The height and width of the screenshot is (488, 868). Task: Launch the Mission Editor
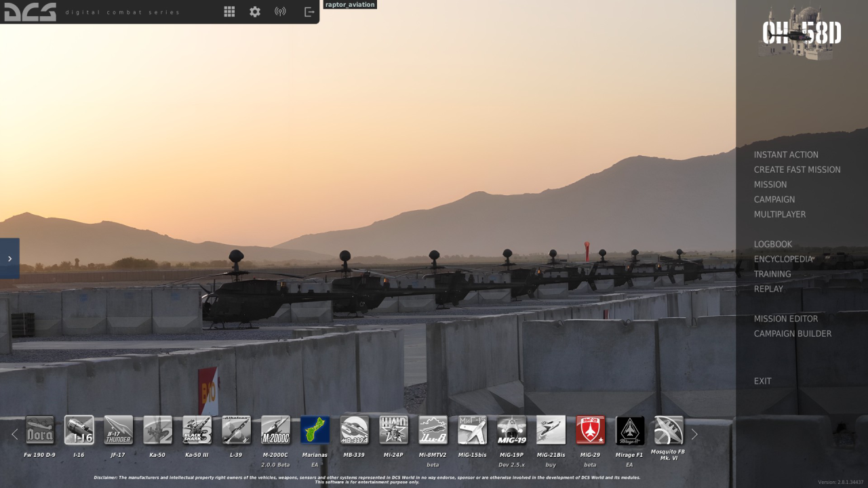(x=785, y=319)
